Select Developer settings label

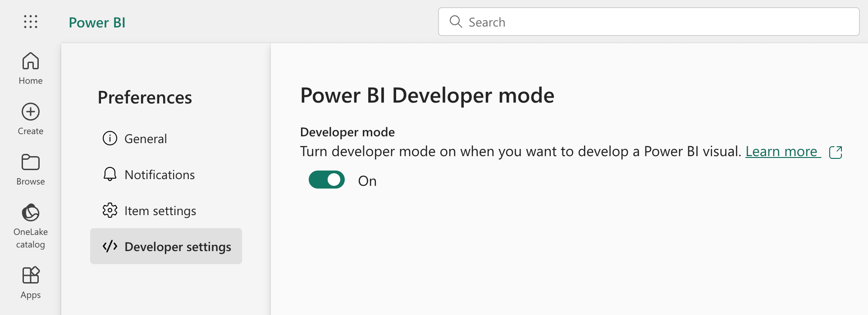pyautogui.click(x=178, y=247)
